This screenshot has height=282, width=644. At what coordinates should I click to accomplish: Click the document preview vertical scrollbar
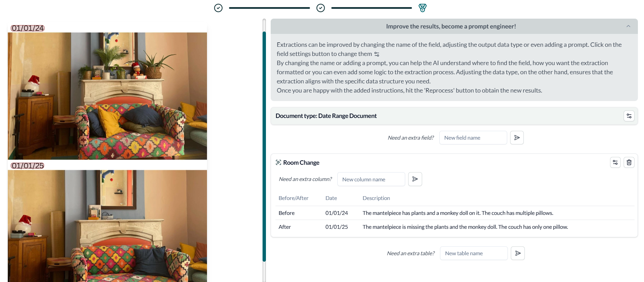[264, 146]
